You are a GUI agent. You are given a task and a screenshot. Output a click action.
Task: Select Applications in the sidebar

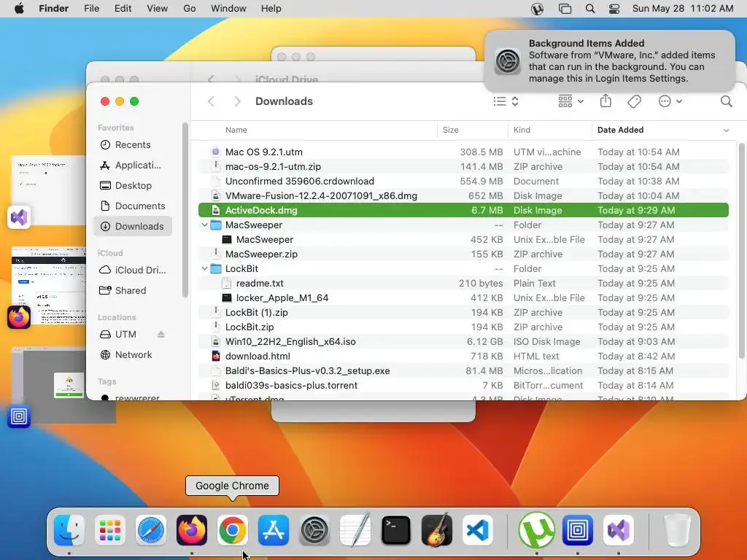[133, 166]
